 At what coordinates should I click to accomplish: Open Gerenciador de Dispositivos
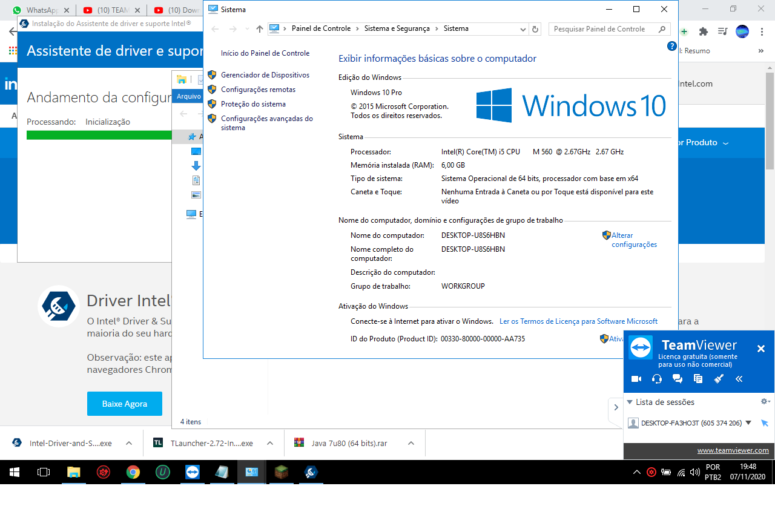pos(265,75)
